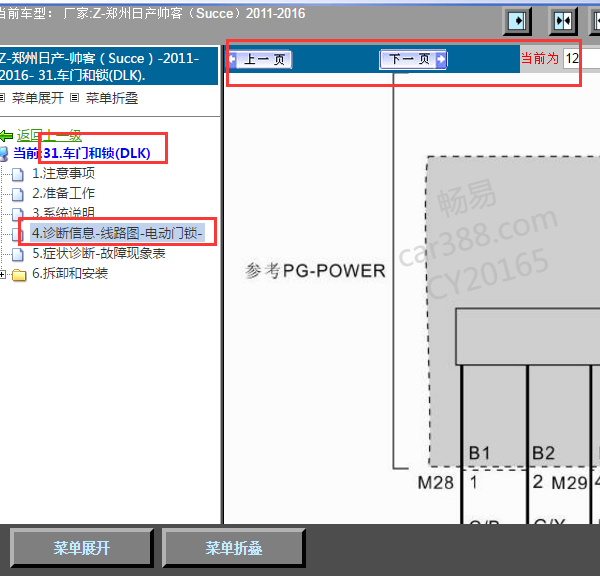Click the blue panel title Z-郑州日产-帅客
Screen dimensions: 600x578
pyautogui.click(x=109, y=67)
